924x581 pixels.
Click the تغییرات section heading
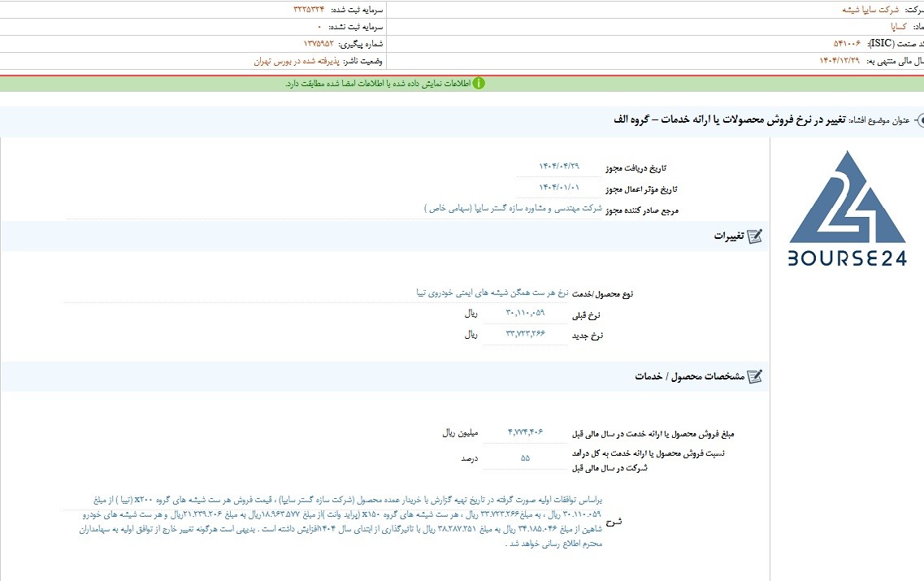click(729, 236)
